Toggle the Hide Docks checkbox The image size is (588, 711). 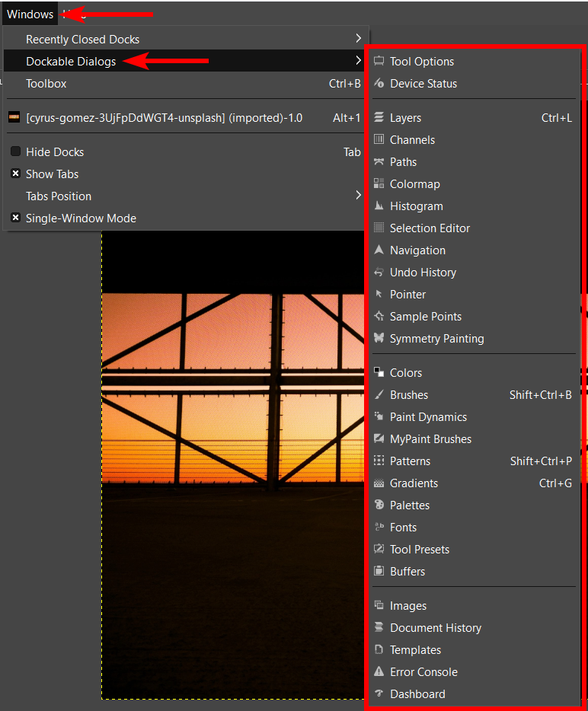point(15,152)
